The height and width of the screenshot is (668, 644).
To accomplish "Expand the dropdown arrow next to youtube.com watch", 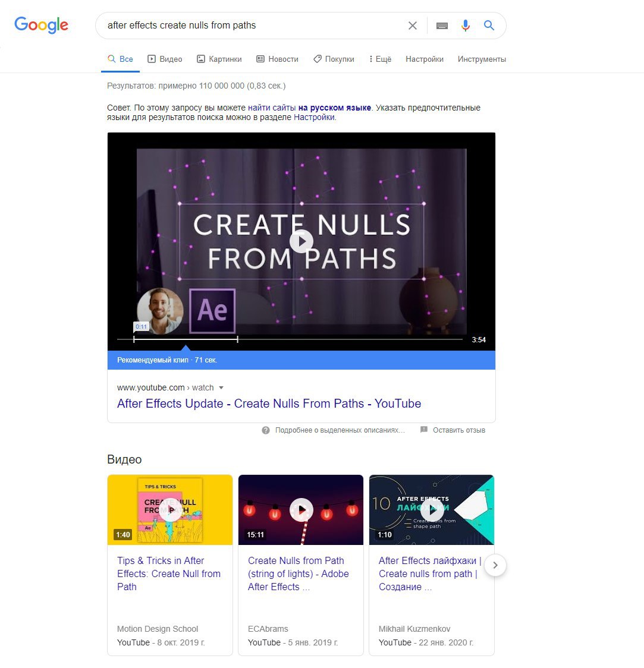I will coord(221,387).
